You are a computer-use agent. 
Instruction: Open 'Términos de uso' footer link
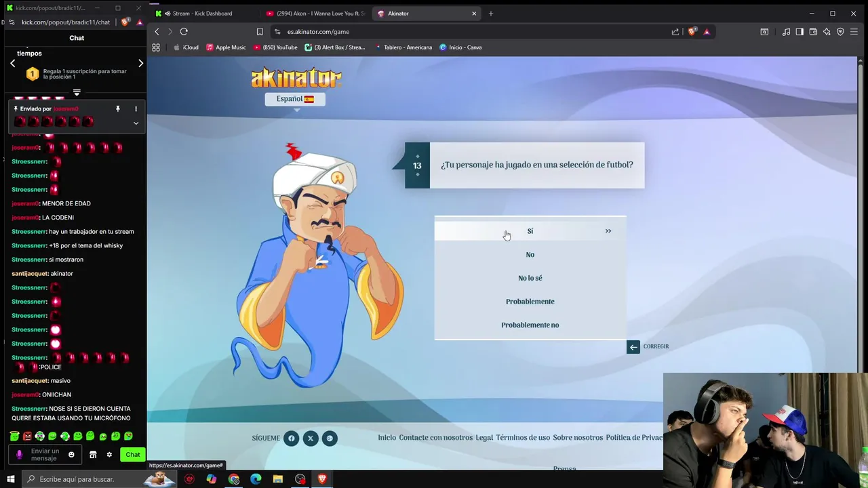click(x=523, y=438)
